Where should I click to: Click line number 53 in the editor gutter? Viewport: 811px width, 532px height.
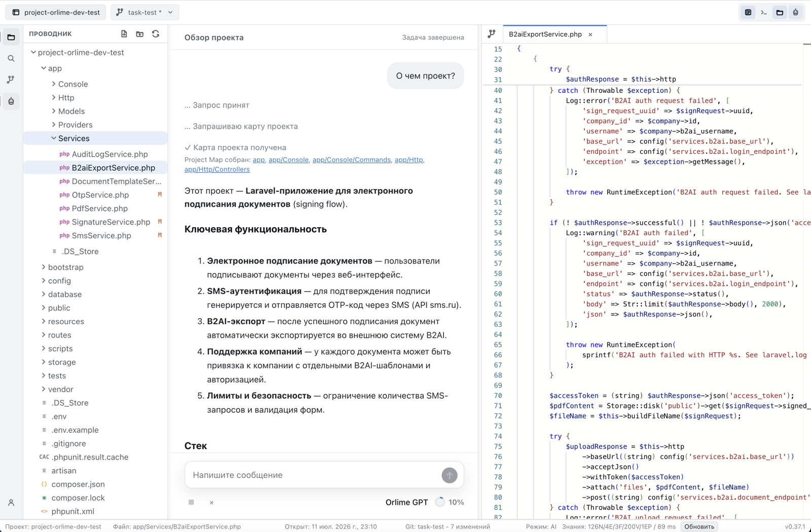click(498, 222)
